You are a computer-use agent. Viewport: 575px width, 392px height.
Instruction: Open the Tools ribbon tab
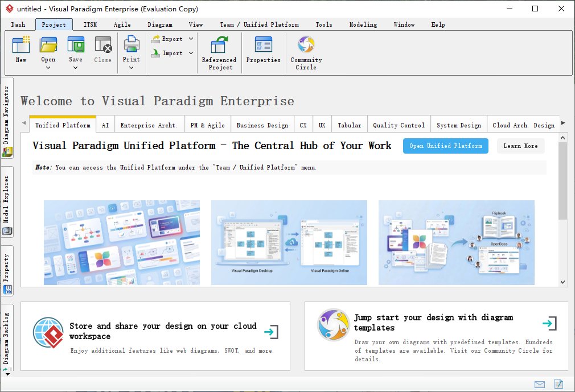pos(324,24)
